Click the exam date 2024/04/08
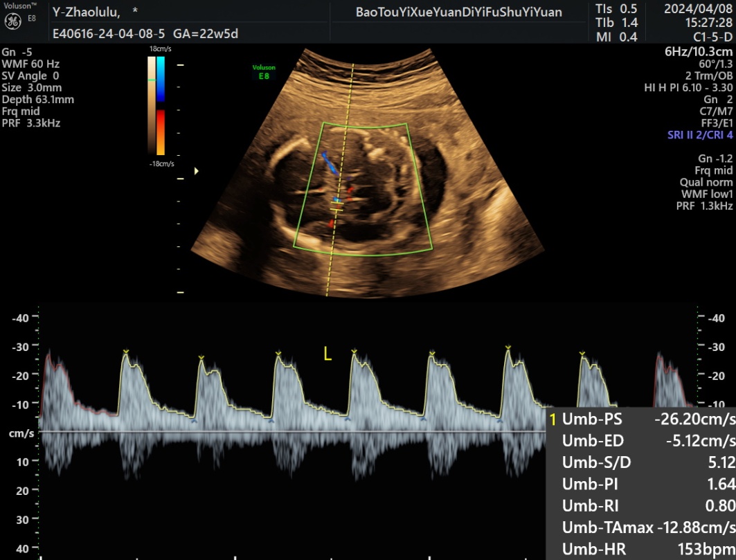 (695, 10)
